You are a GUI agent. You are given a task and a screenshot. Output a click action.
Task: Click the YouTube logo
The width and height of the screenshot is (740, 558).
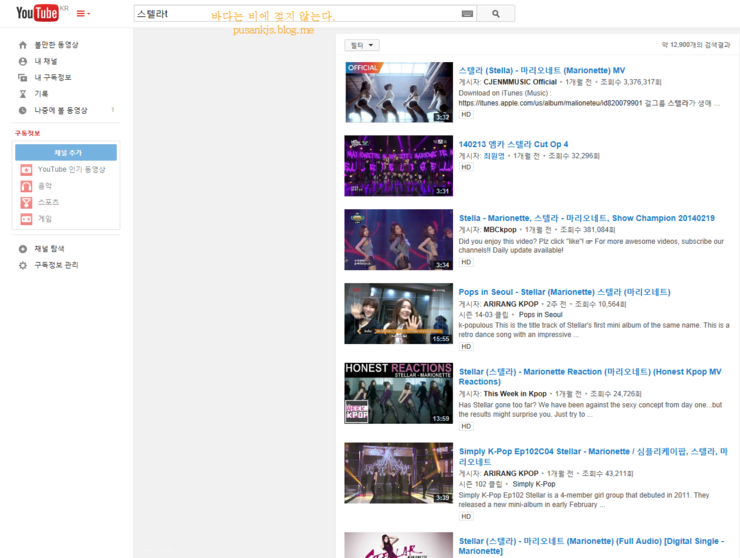point(37,13)
